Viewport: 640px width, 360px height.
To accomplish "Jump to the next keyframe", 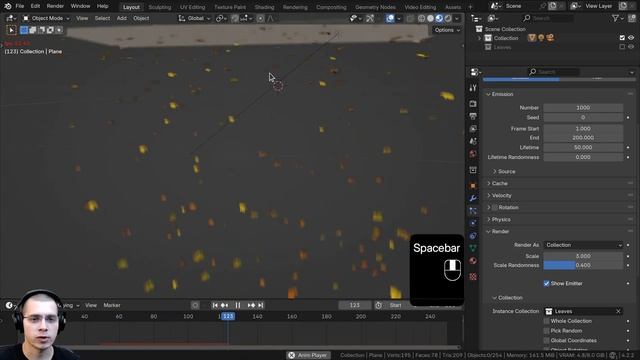I will click(251, 305).
